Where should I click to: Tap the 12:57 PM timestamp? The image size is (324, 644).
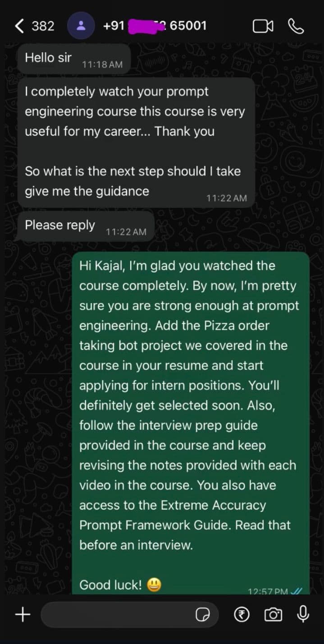click(x=269, y=592)
